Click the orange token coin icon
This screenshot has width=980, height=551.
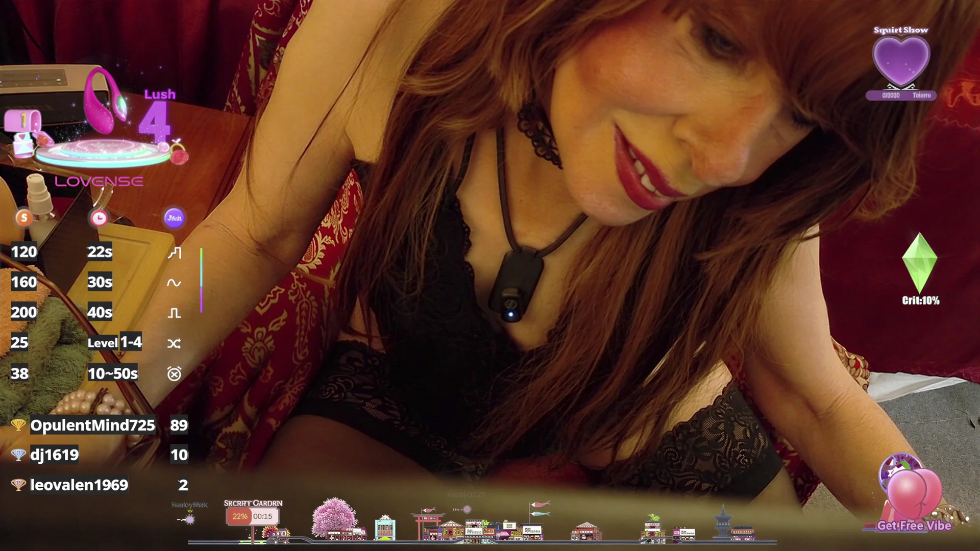point(24,218)
